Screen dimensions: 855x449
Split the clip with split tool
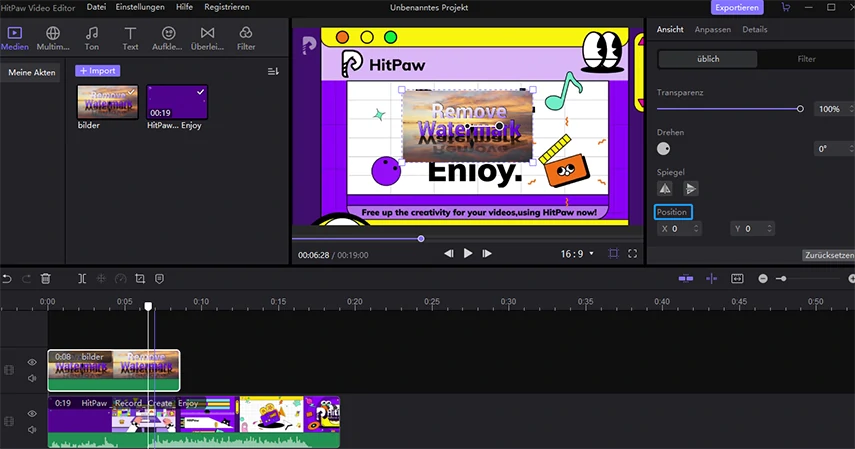[82, 279]
